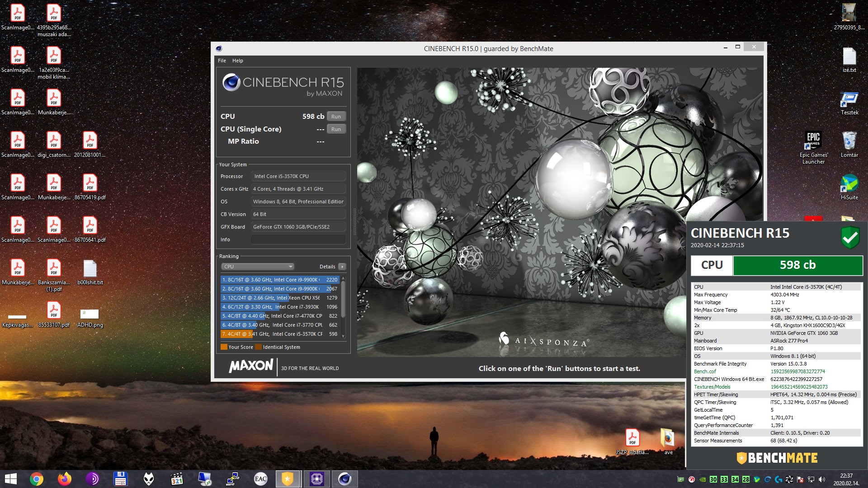Image resolution: width=868 pixels, height=488 pixels.
Task: Launch Google Chrome from taskbar
Action: click(x=37, y=479)
